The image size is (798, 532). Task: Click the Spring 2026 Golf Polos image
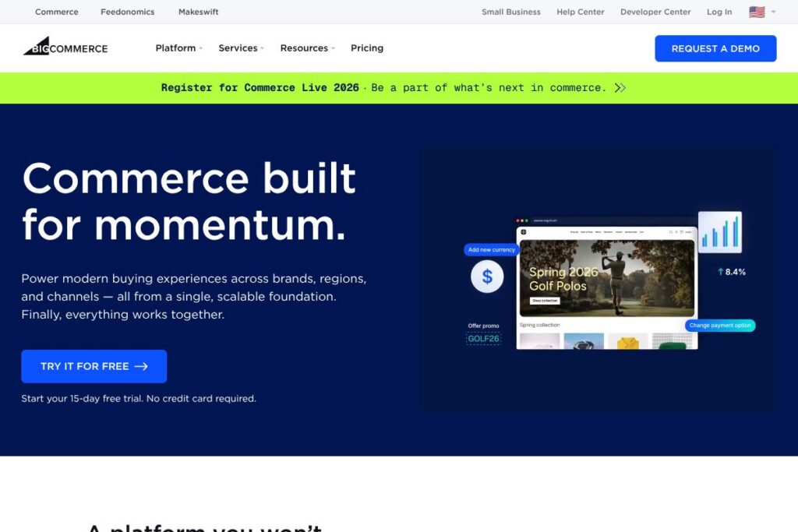pos(607,277)
